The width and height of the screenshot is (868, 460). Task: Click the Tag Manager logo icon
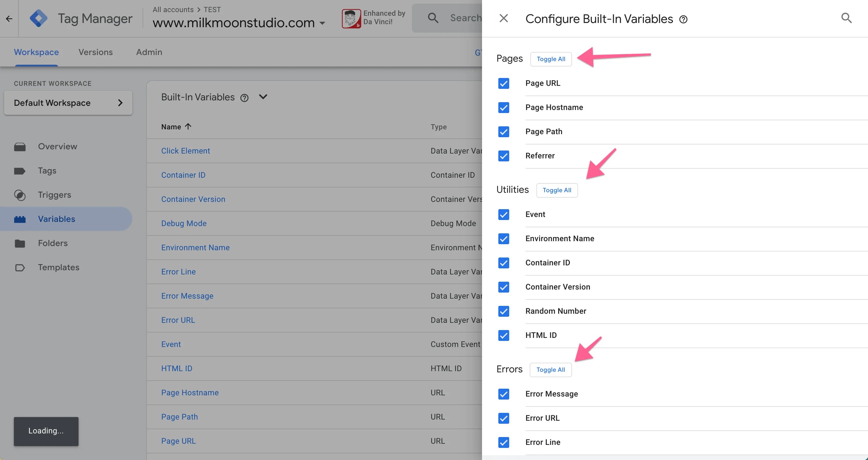click(x=39, y=18)
